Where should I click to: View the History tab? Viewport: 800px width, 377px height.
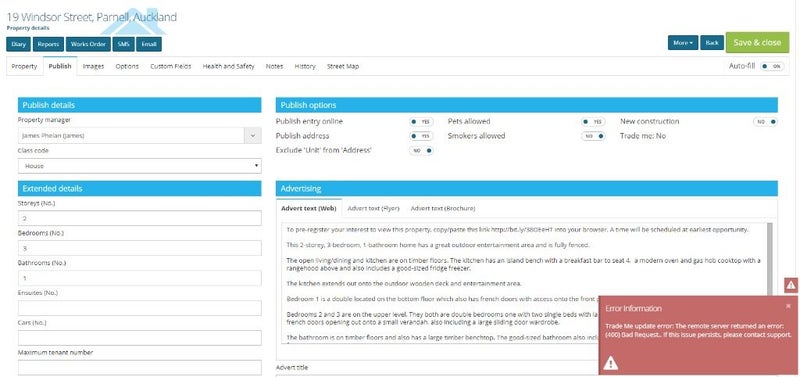tap(305, 66)
